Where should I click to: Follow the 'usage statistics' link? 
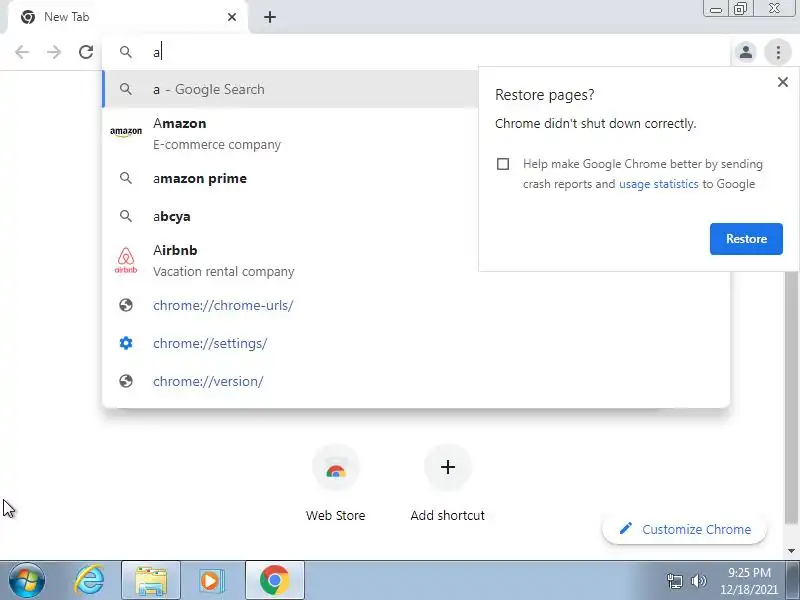click(x=659, y=184)
